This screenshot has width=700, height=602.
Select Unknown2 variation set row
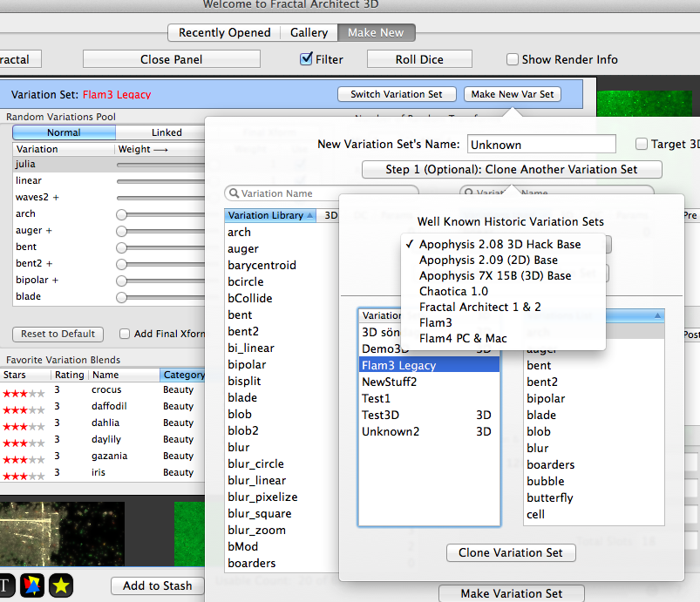coord(430,431)
